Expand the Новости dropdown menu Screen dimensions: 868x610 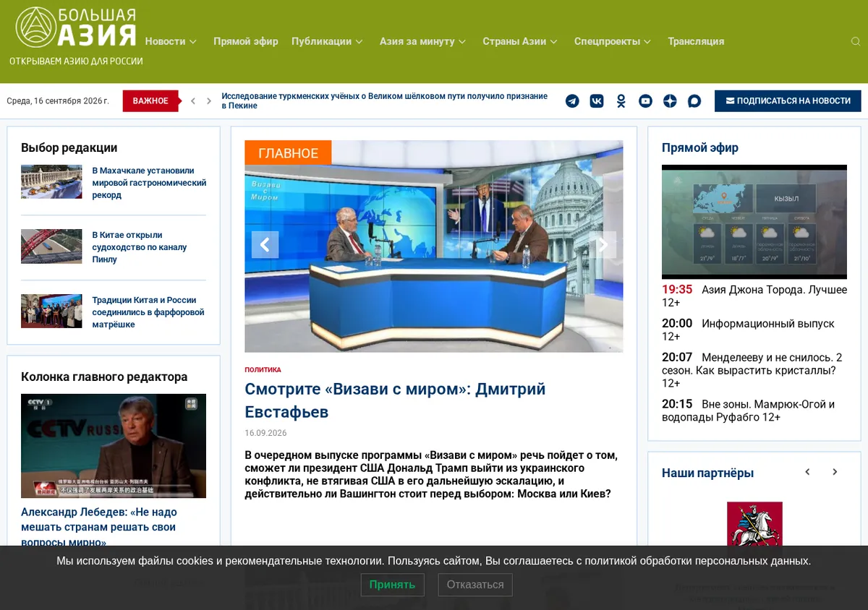(171, 41)
